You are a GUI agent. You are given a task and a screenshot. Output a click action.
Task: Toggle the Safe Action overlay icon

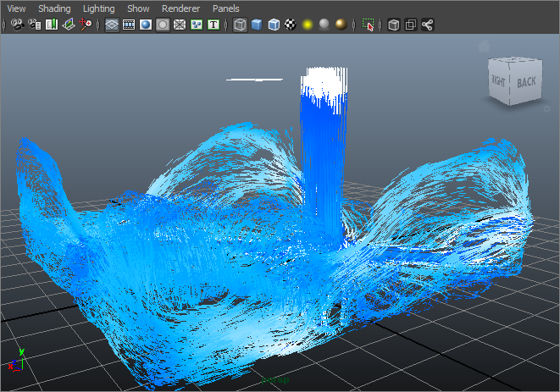point(197,25)
